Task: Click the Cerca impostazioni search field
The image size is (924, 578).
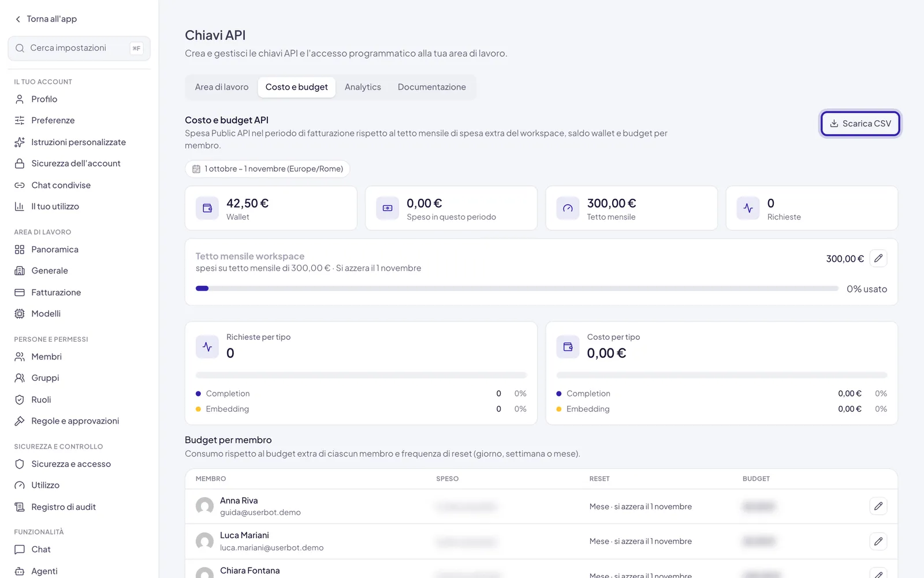Action: click(79, 49)
